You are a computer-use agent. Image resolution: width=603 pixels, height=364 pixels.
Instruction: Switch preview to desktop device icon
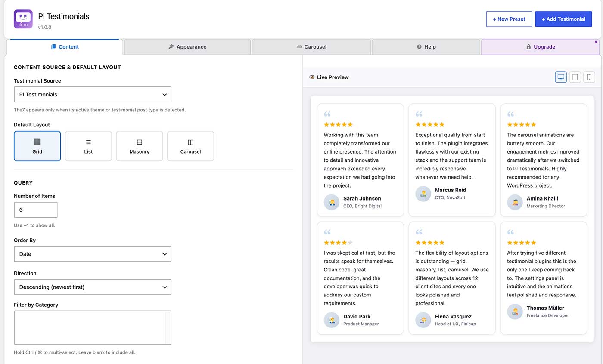[561, 77]
